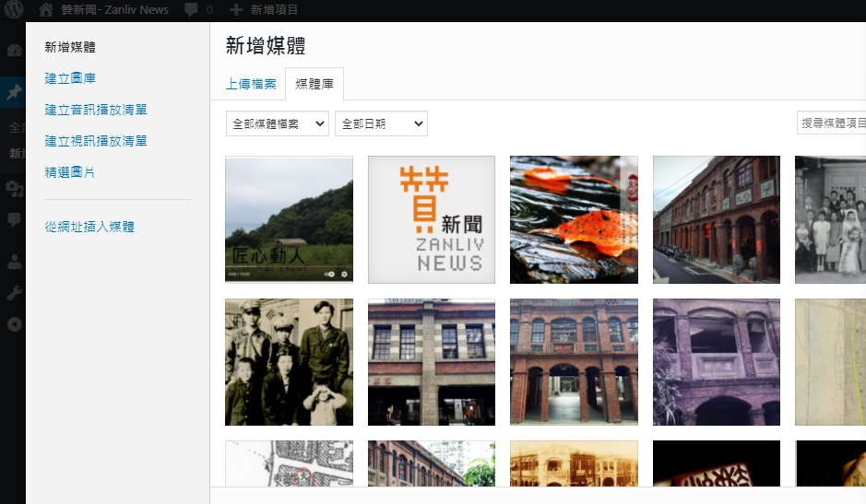
Task: Open the Tools wrench sidebar icon
Action: (x=15, y=293)
